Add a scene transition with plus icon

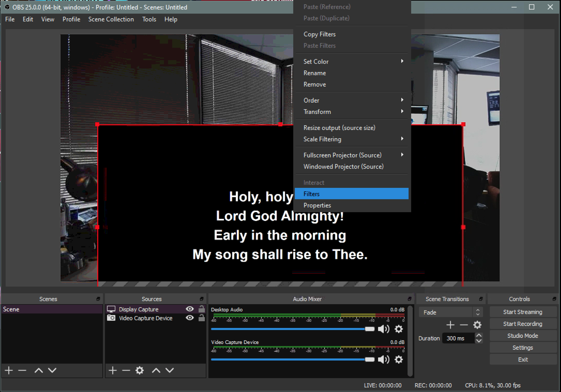click(450, 325)
